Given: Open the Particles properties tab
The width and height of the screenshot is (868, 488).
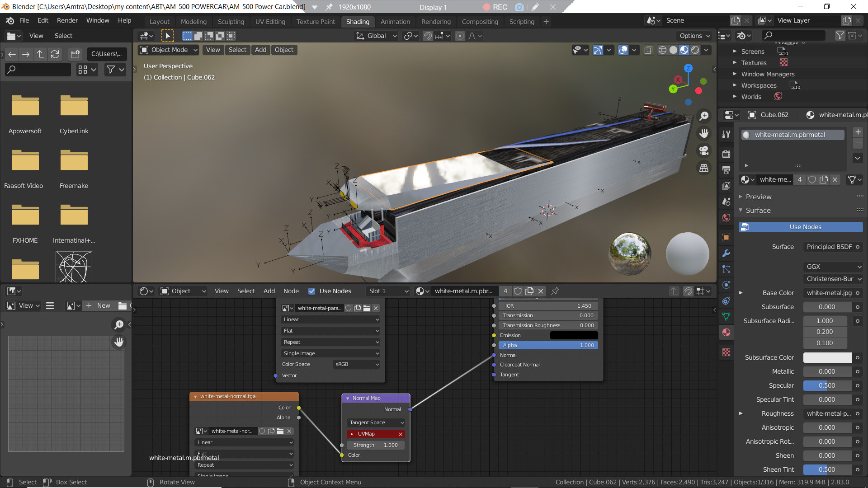Looking at the screenshot, I should point(726,269).
